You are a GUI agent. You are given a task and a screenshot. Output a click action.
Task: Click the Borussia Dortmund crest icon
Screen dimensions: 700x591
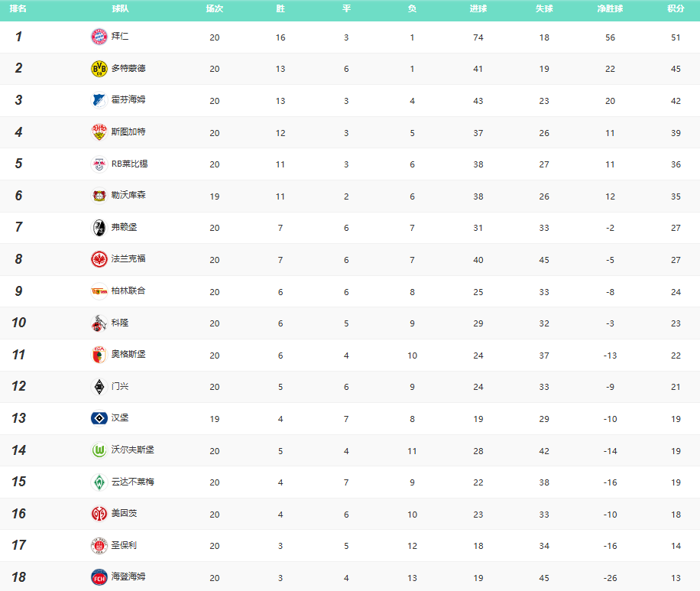click(99, 69)
